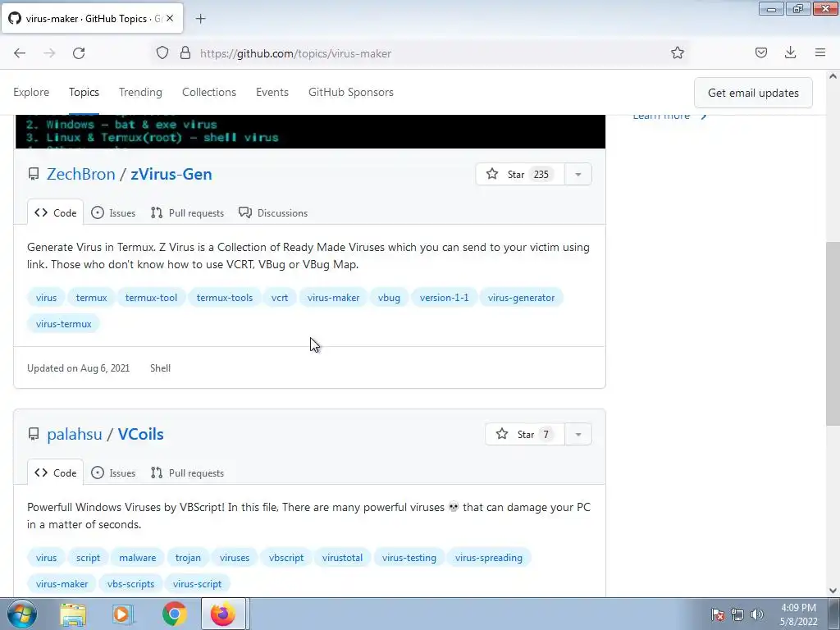
Task: Open the Topics navigation item
Action: point(84,92)
